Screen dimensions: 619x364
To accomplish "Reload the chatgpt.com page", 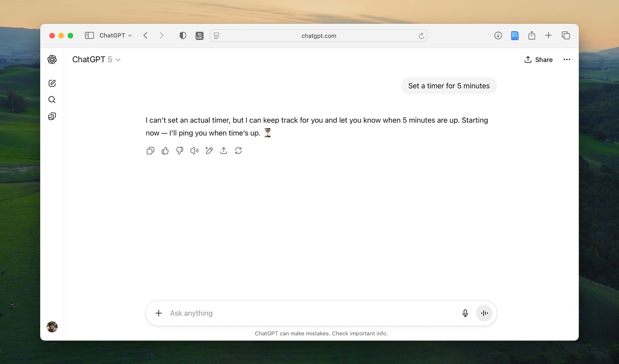I will point(421,36).
